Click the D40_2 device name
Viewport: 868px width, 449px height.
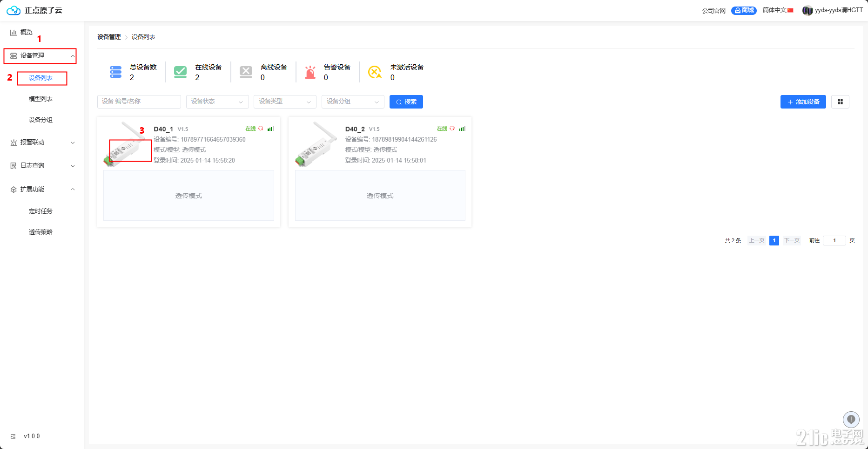coord(355,129)
